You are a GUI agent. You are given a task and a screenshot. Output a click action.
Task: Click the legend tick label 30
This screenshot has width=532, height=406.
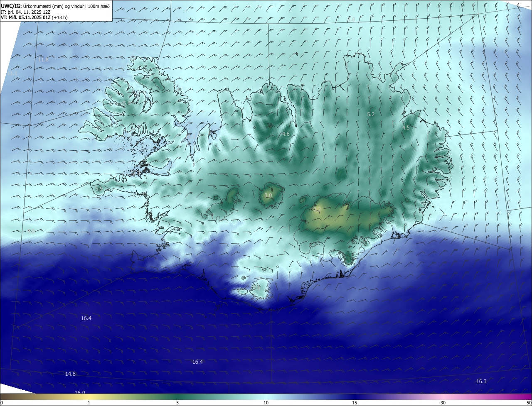(x=443, y=403)
